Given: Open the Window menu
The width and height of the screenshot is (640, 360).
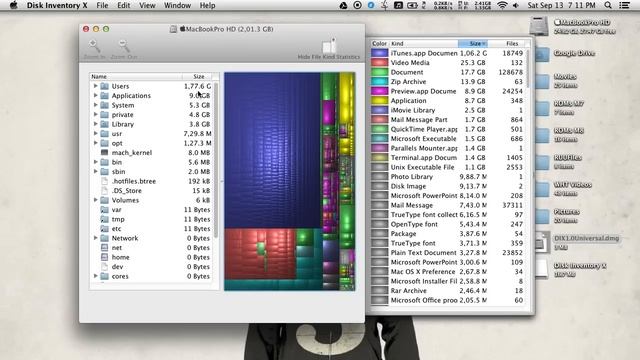Looking at the screenshot, I should [177, 5].
